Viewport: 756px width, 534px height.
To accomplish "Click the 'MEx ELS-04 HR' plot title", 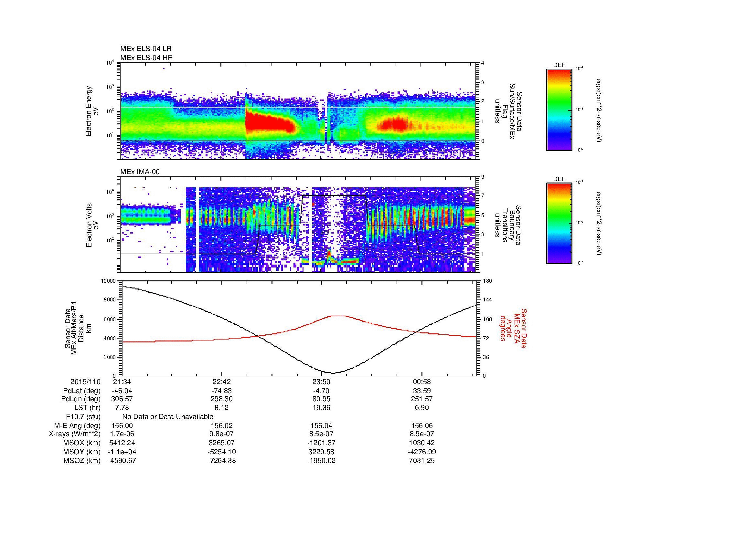I will [146, 58].
